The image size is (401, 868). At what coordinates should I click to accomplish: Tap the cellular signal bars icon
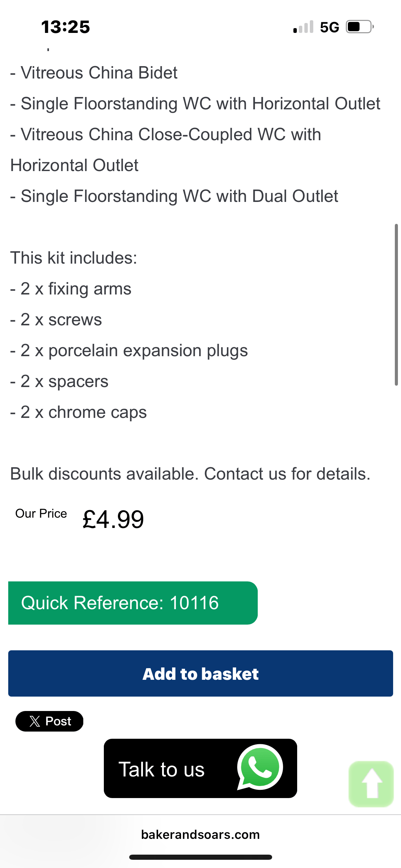[303, 27]
